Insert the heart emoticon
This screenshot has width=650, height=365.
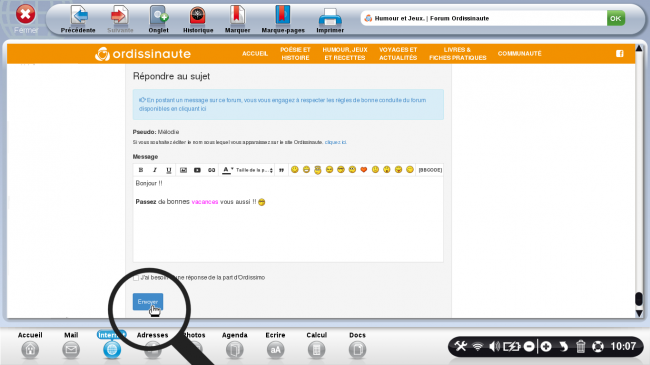[x=364, y=170]
